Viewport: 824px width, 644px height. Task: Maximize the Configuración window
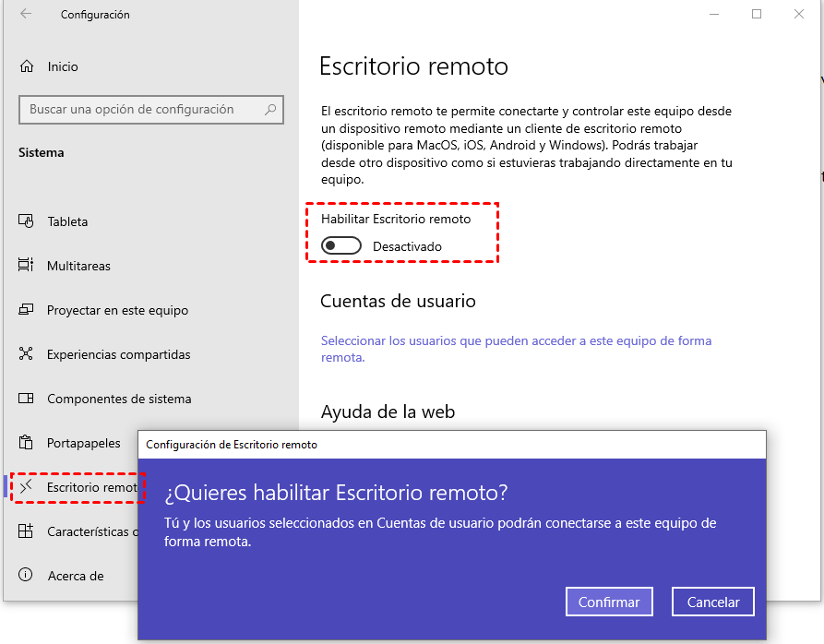(757, 14)
